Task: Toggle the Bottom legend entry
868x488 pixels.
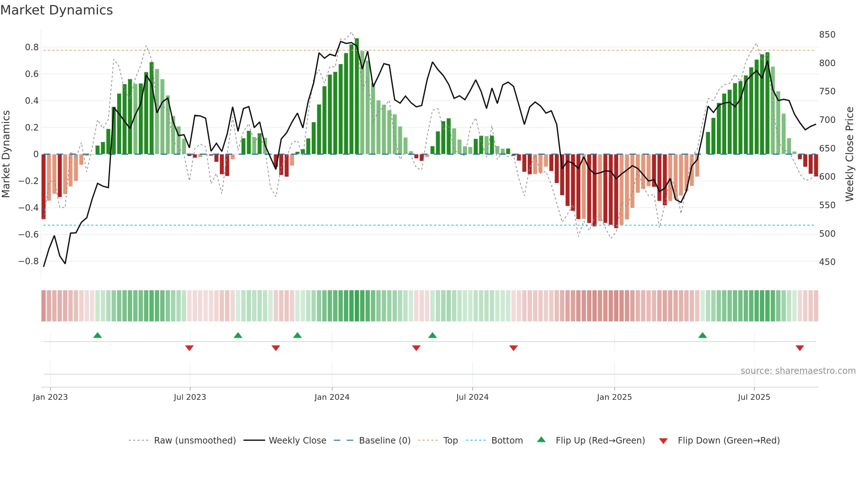Action: pos(494,440)
